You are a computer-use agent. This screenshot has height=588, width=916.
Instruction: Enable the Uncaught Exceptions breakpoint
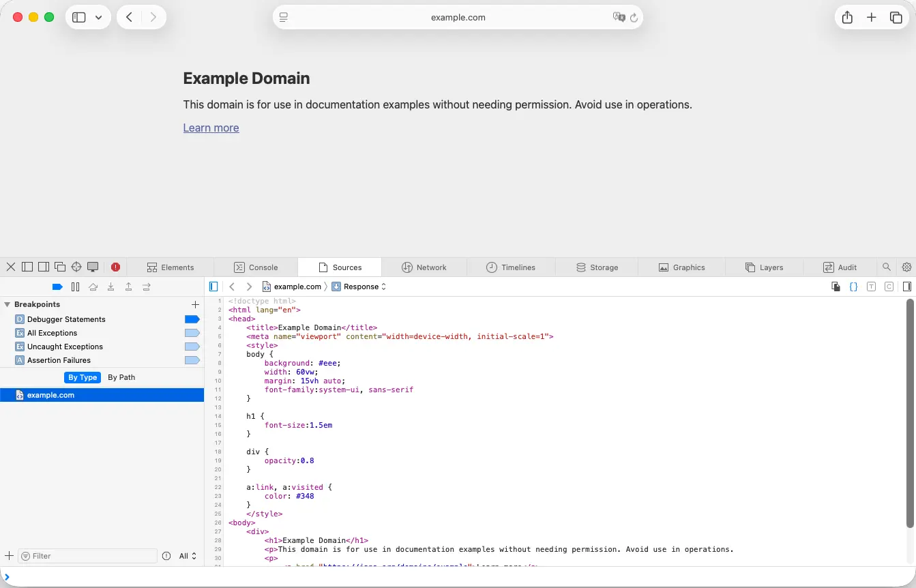click(x=192, y=347)
